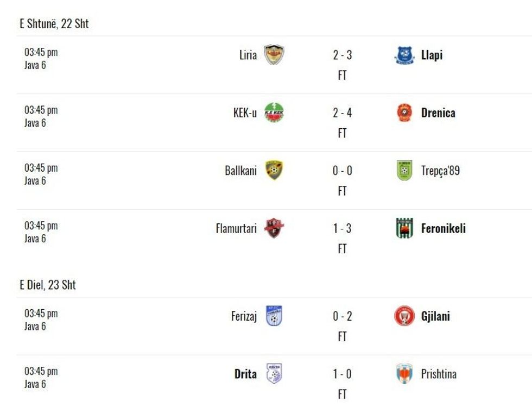Viewport: 532px width, 419px height.
Task: Open the Ferizaj team logo
Action: coord(274,316)
